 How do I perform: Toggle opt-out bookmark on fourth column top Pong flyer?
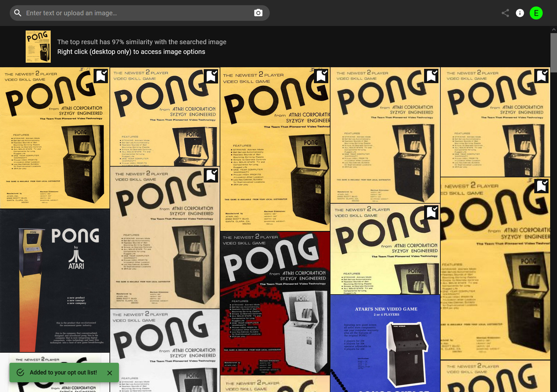[x=432, y=76]
